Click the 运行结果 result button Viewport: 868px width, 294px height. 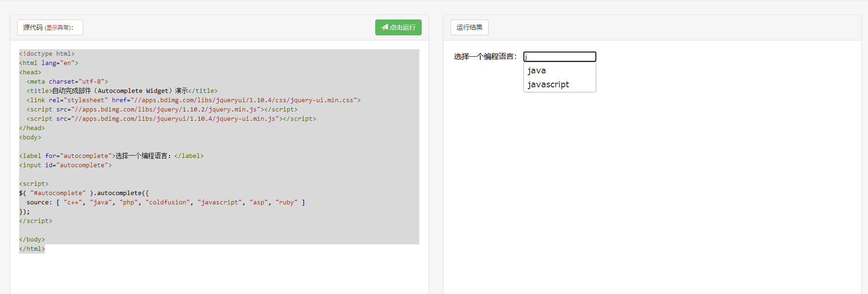470,27
